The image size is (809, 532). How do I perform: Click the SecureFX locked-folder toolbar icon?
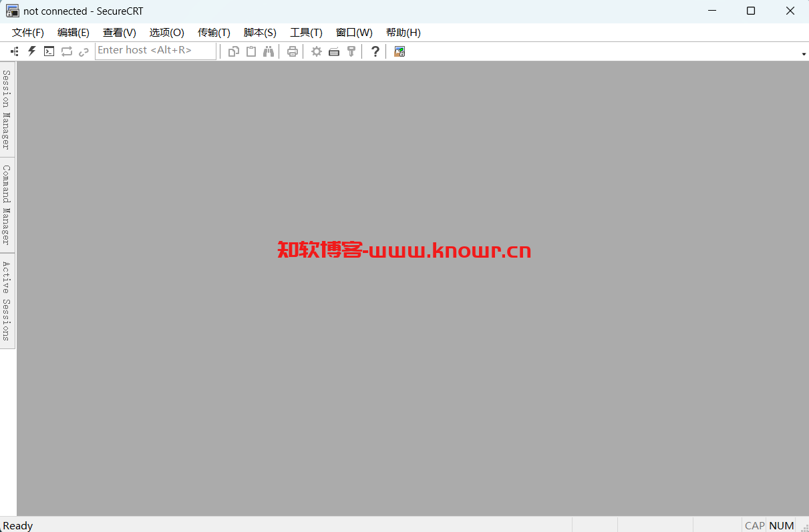(x=399, y=51)
